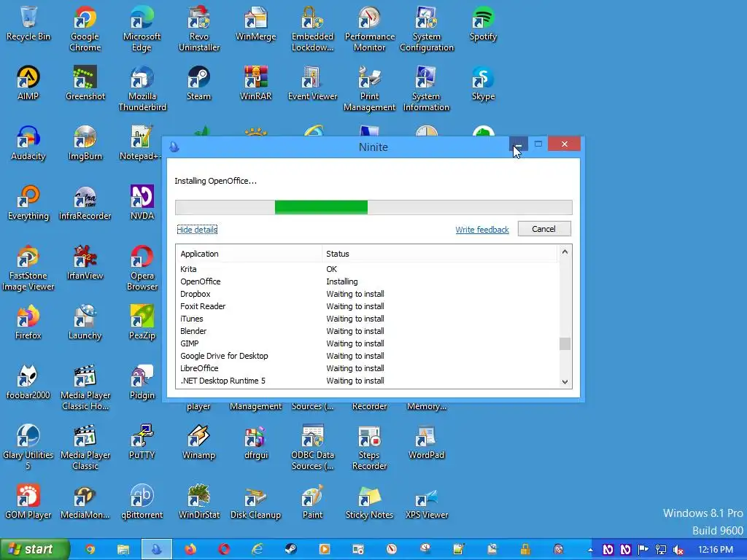Open the Everything search desktop shortcut
Image resolution: width=747 pixels, height=560 pixels.
pyautogui.click(x=28, y=203)
